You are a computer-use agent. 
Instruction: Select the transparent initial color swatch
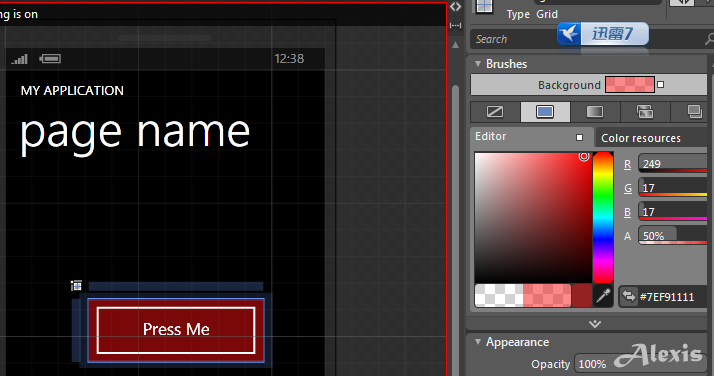[499, 295]
